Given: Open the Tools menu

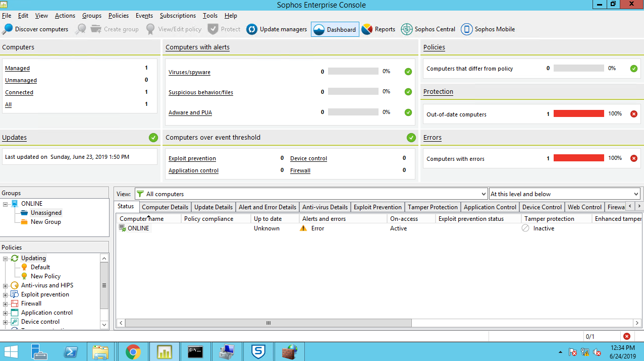Looking at the screenshot, I should tap(210, 16).
